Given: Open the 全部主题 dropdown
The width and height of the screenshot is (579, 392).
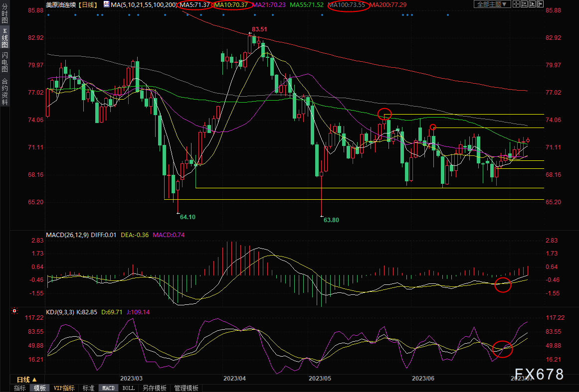Looking at the screenshot, I should [x=492, y=4].
